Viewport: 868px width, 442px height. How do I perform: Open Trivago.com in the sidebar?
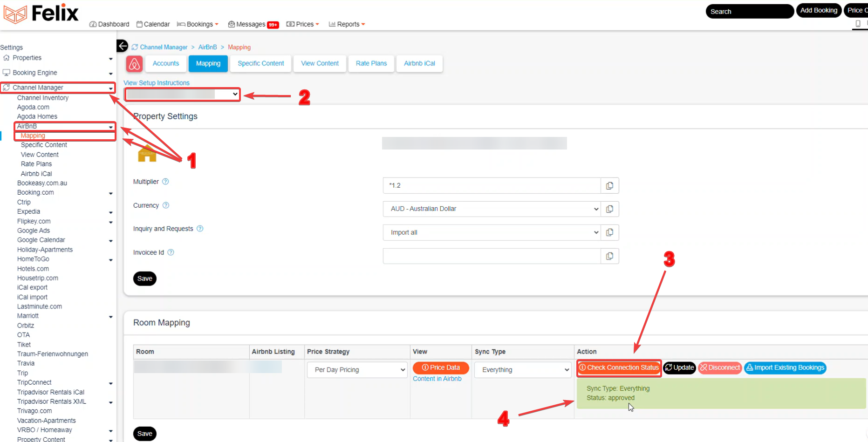34,411
